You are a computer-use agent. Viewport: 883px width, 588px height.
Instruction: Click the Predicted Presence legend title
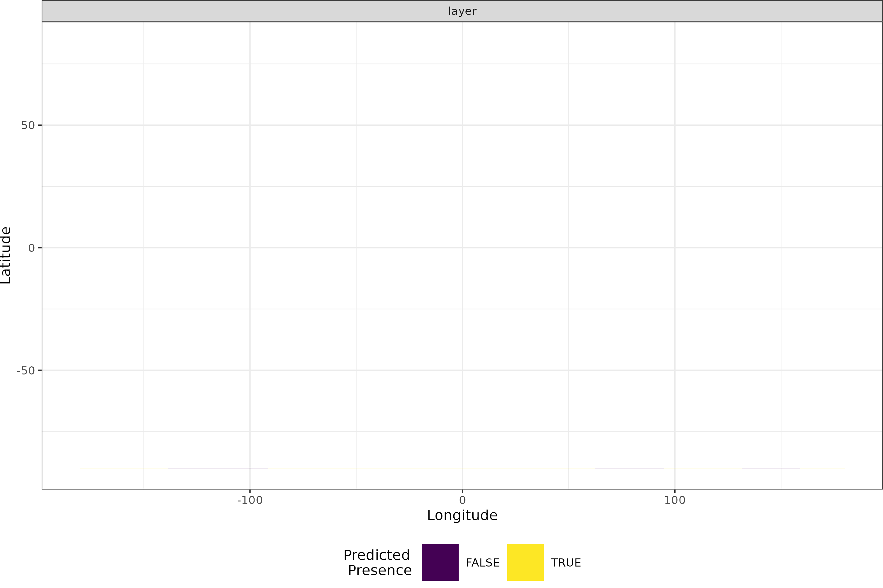click(378, 562)
